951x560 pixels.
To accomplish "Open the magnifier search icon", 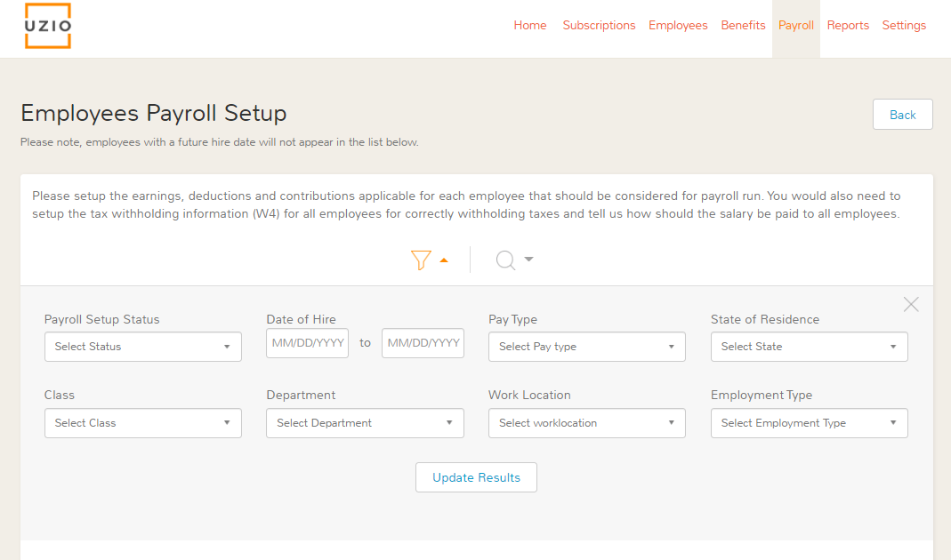I will (x=506, y=260).
